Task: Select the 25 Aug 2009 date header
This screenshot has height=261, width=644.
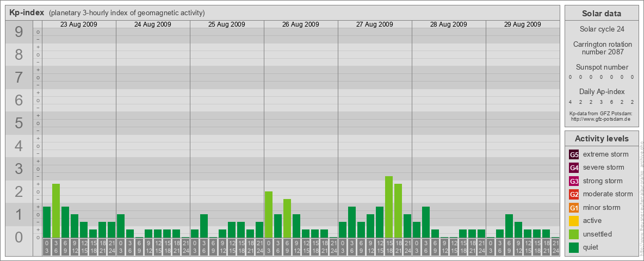Action: (x=227, y=24)
